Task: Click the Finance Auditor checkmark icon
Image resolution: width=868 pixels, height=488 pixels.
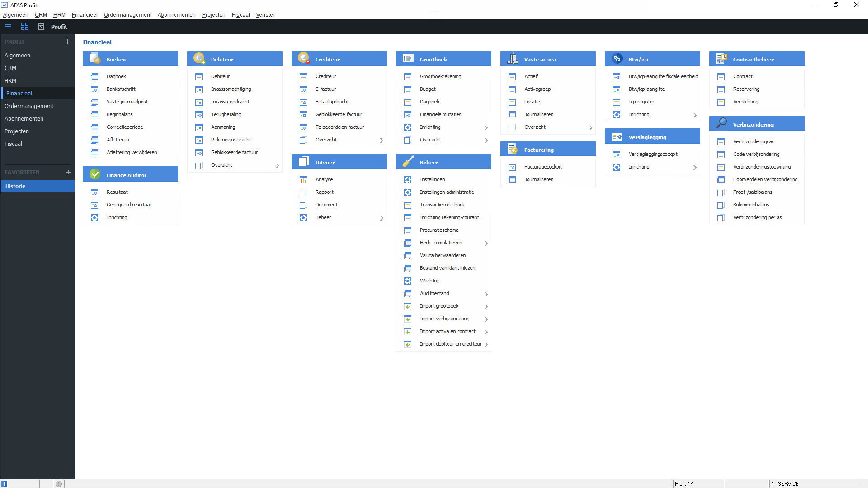Action: coord(94,174)
